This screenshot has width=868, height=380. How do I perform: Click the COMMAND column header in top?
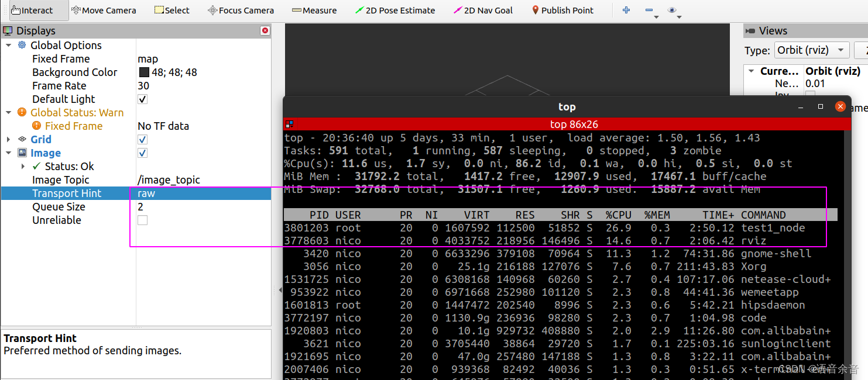763,215
